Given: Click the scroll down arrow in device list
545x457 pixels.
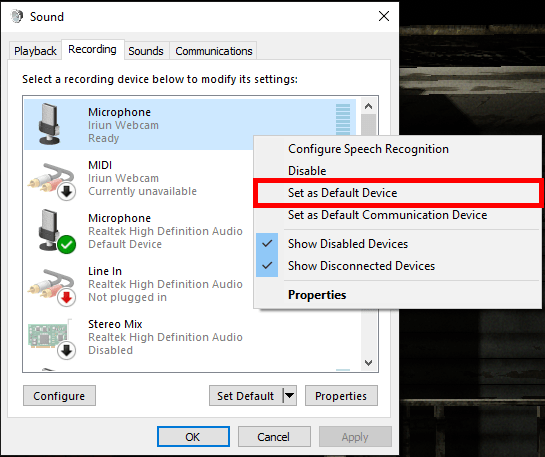Looking at the screenshot, I should tap(368, 363).
